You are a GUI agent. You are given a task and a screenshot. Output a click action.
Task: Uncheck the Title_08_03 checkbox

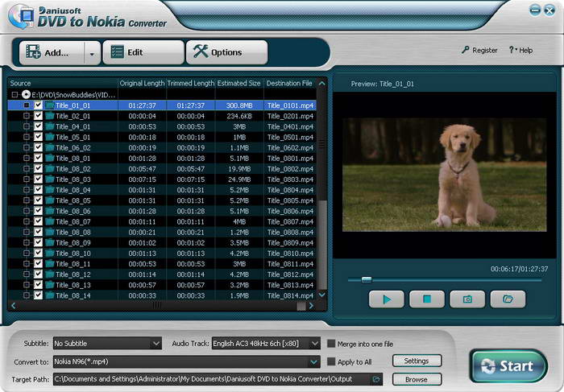[x=38, y=179]
